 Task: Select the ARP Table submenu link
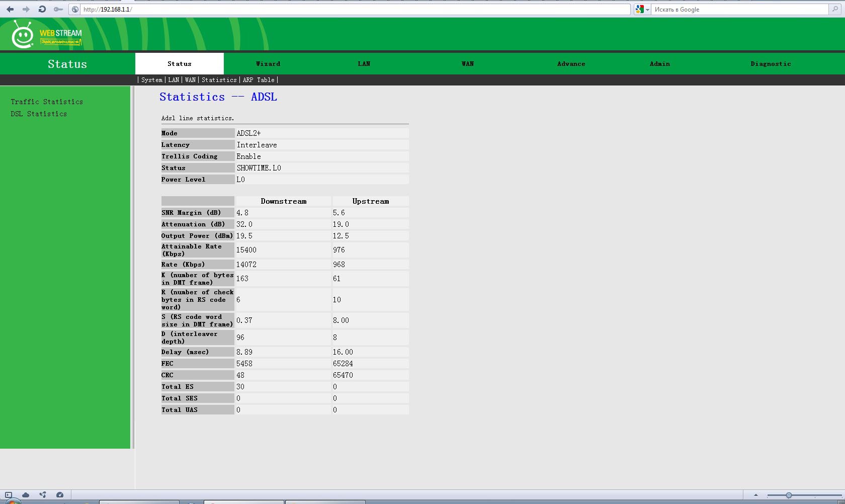point(259,80)
